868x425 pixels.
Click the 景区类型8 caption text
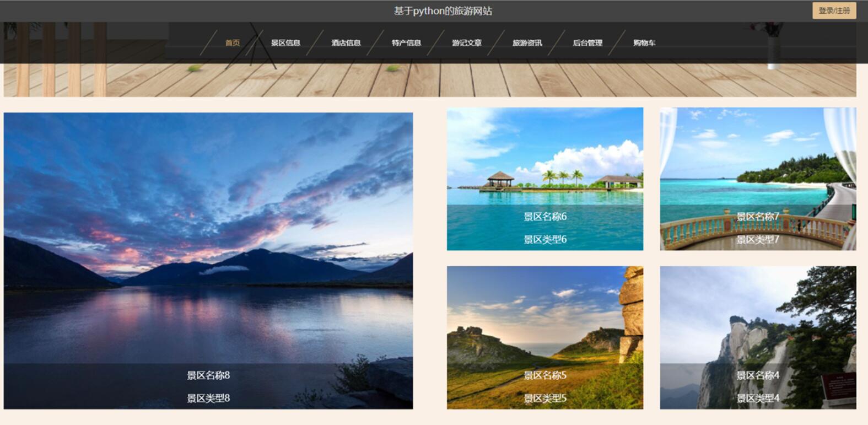point(208,398)
